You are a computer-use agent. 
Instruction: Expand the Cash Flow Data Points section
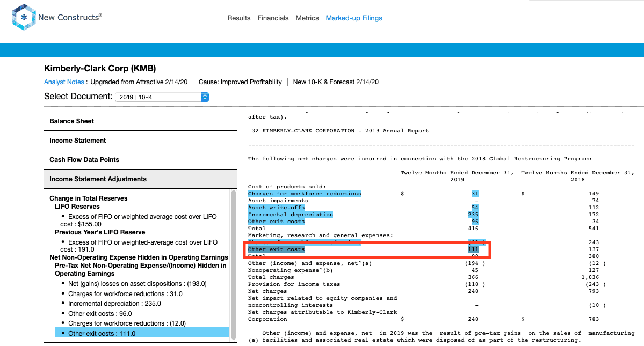coord(141,160)
